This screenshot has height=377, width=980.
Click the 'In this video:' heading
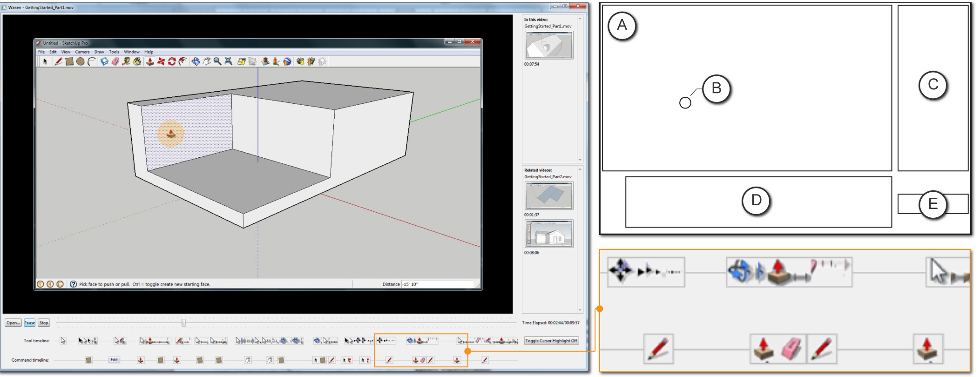[x=536, y=20]
